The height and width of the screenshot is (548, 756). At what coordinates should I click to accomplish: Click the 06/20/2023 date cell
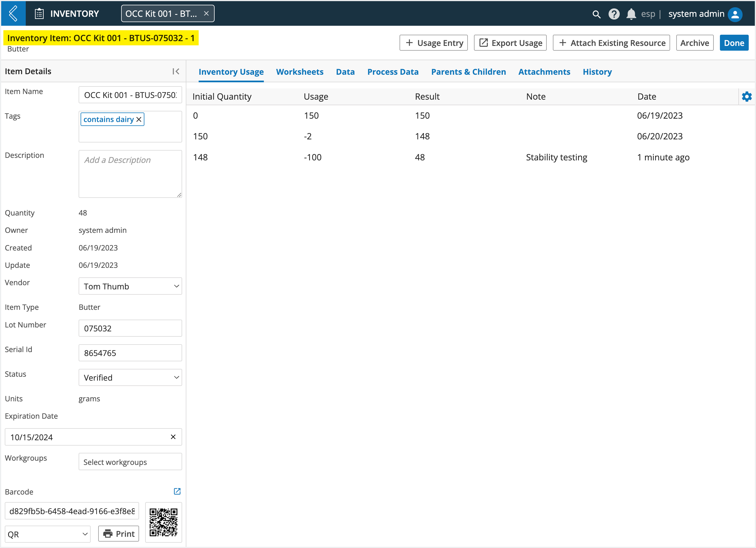tap(660, 136)
